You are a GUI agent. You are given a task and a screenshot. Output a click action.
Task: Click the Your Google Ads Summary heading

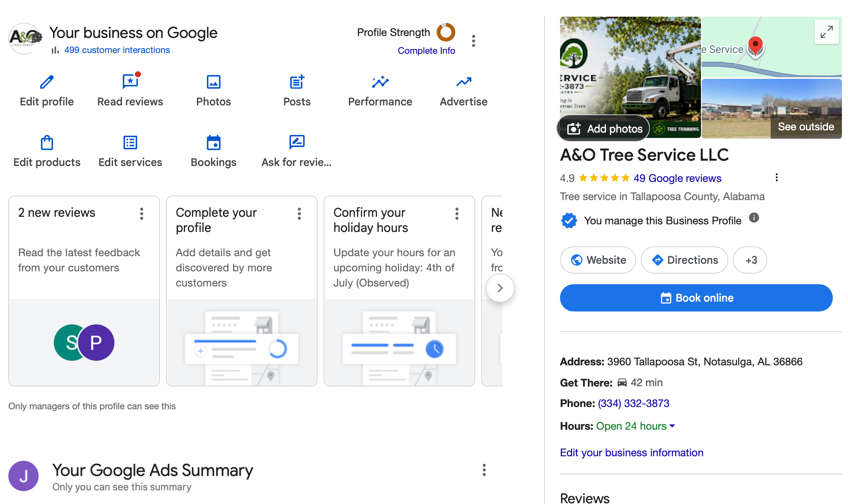tap(152, 470)
